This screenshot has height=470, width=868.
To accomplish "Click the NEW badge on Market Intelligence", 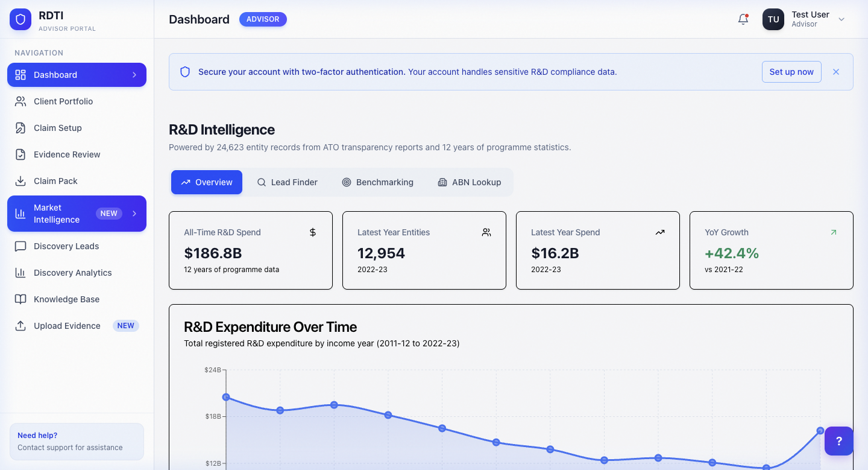I will 108,214.
